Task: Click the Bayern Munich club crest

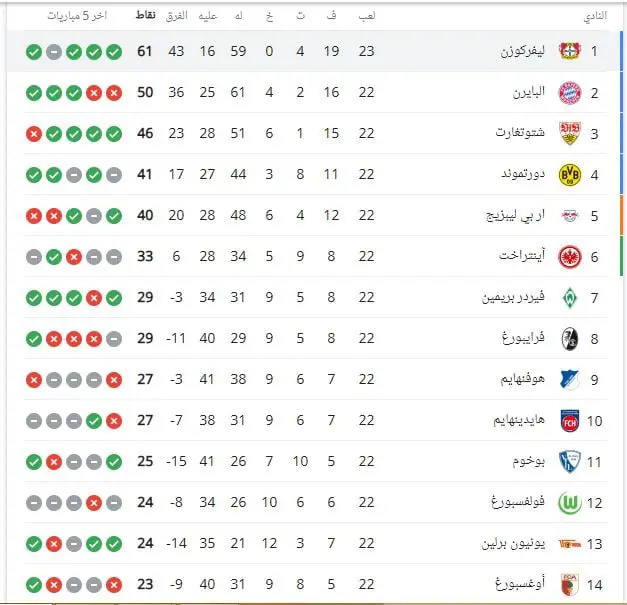Action: [x=570, y=93]
